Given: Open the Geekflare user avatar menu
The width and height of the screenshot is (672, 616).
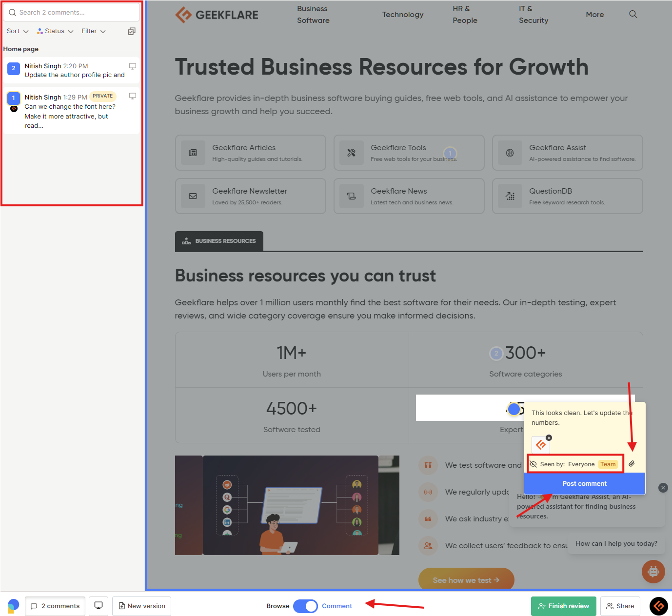Looking at the screenshot, I should coord(659,606).
